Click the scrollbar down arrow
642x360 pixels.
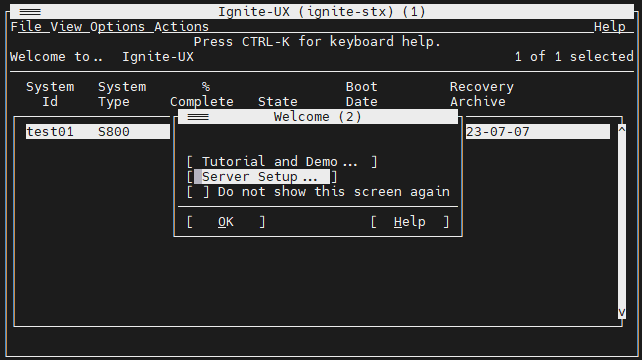pyautogui.click(x=622, y=313)
